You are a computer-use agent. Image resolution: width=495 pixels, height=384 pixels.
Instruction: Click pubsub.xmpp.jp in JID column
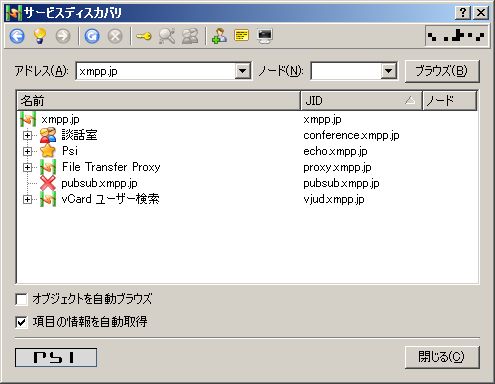(341, 183)
